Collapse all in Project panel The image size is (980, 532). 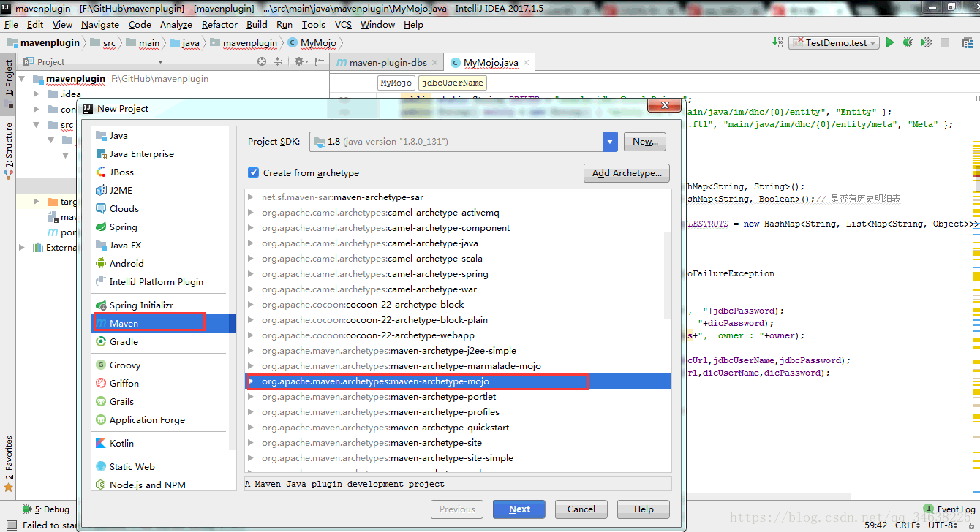point(278,62)
